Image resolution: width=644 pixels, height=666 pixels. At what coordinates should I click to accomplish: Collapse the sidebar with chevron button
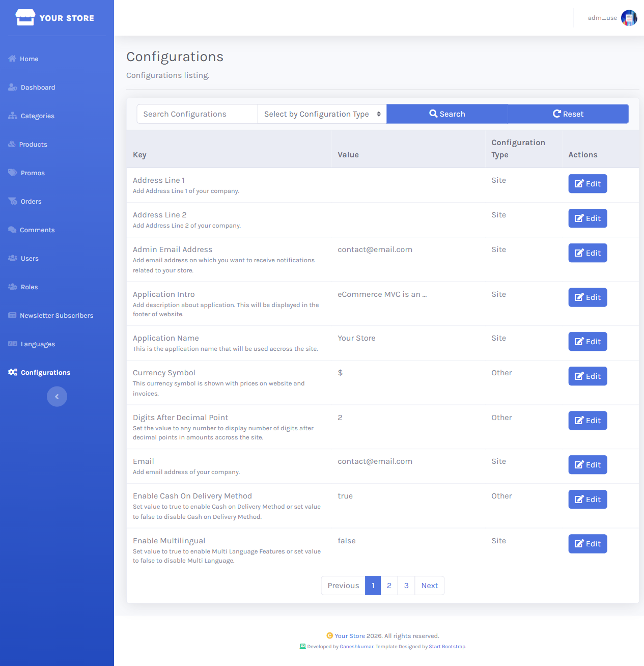click(x=57, y=397)
